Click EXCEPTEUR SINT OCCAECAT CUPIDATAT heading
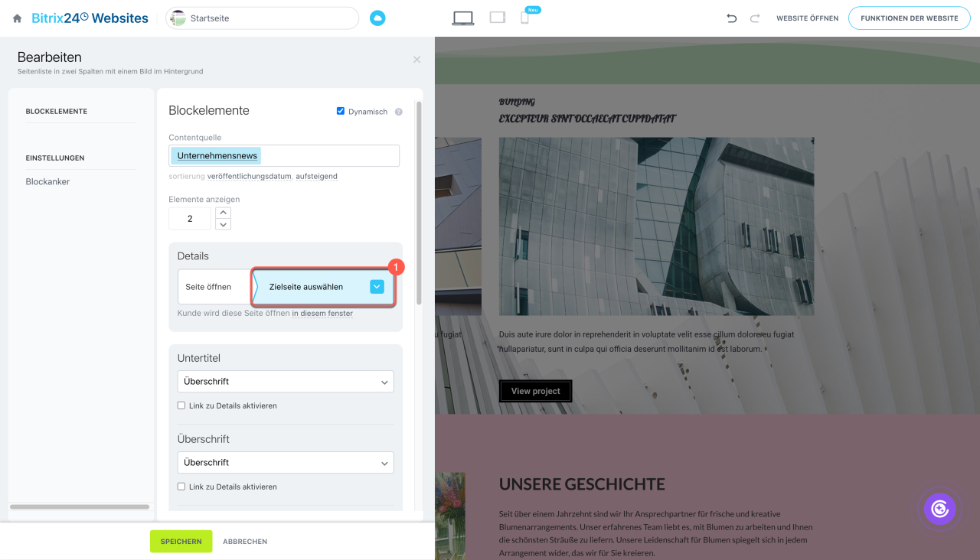Screen dimensions: 980x560 pyautogui.click(x=587, y=119)
